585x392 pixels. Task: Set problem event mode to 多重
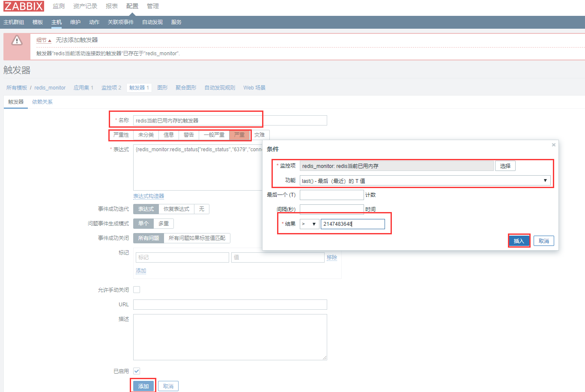click(x=164, y=224)
